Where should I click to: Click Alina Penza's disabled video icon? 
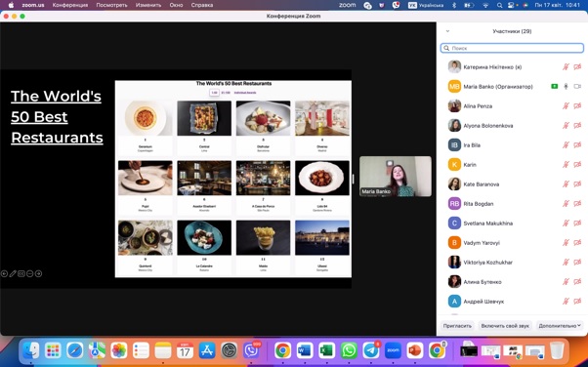577,106
